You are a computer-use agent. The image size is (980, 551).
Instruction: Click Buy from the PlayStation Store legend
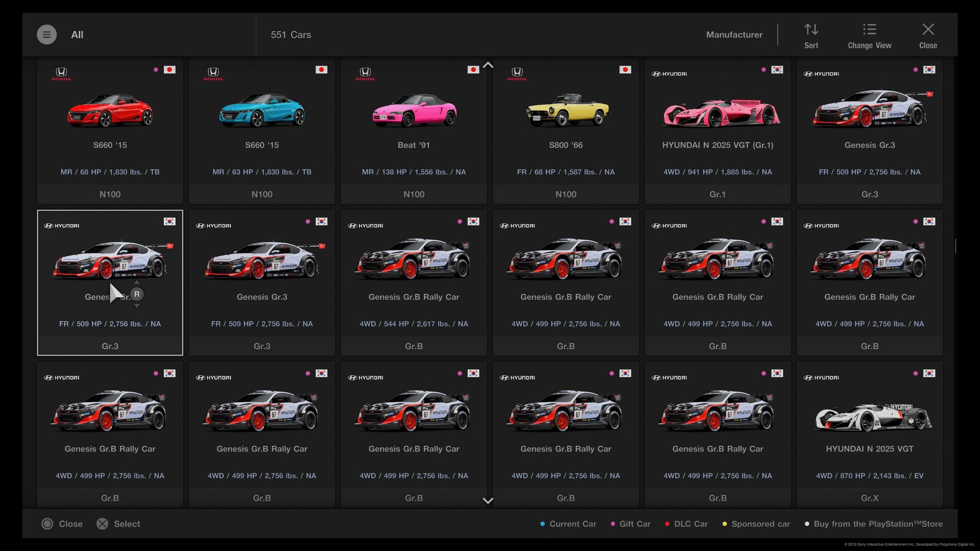point(878,524)
